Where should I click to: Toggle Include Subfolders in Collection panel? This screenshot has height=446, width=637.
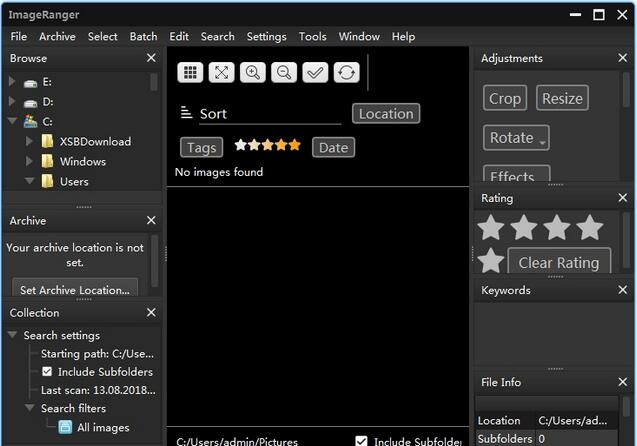pos(47,372)
